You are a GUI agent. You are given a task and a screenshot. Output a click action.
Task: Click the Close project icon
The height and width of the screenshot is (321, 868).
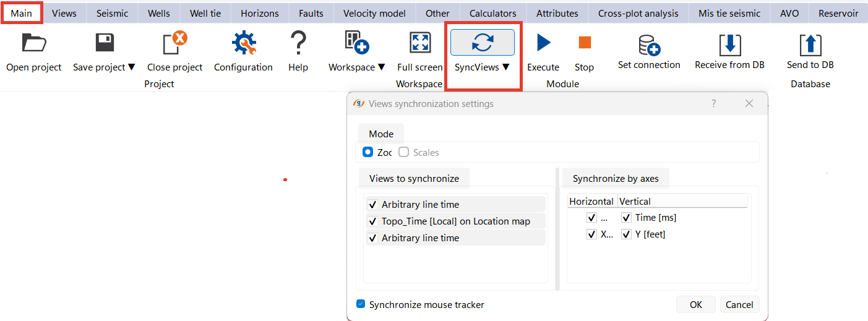point(174,43)
